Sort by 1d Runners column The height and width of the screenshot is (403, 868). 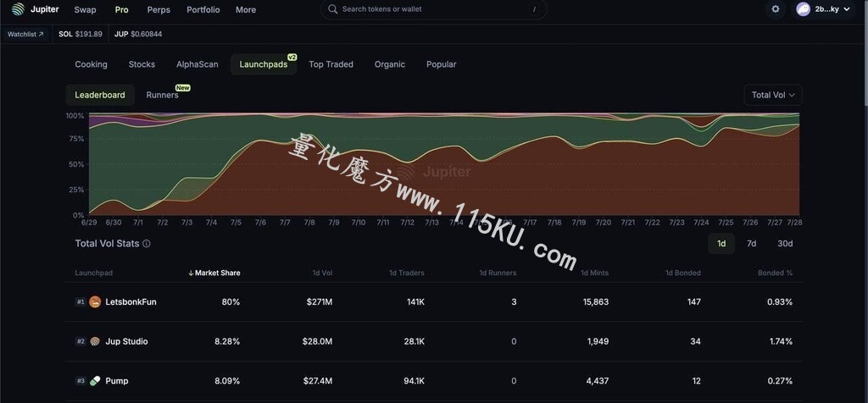point(498,273)
